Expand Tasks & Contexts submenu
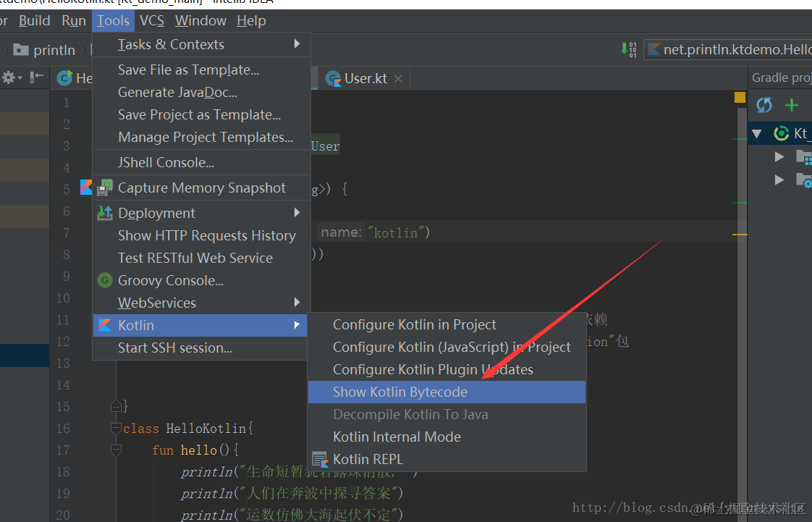 click(201, 45)
